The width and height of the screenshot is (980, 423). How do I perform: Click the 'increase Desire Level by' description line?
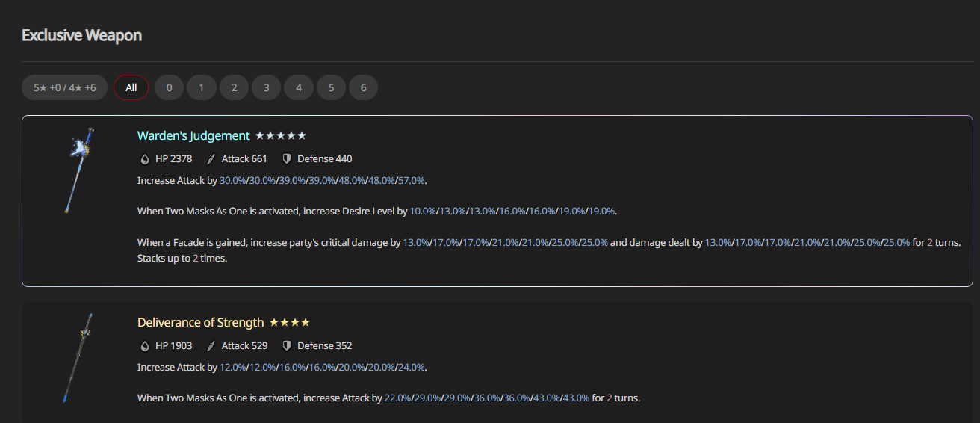click(377, 211)
